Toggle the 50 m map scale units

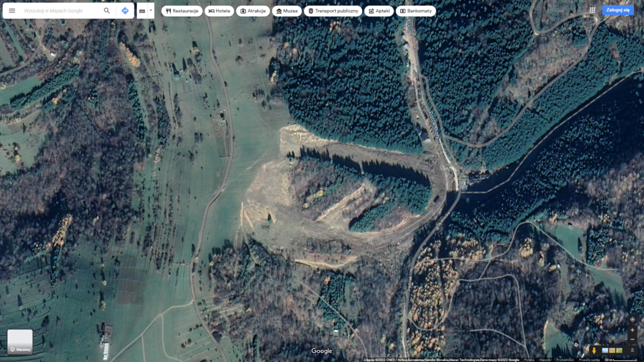coord(620,360)
